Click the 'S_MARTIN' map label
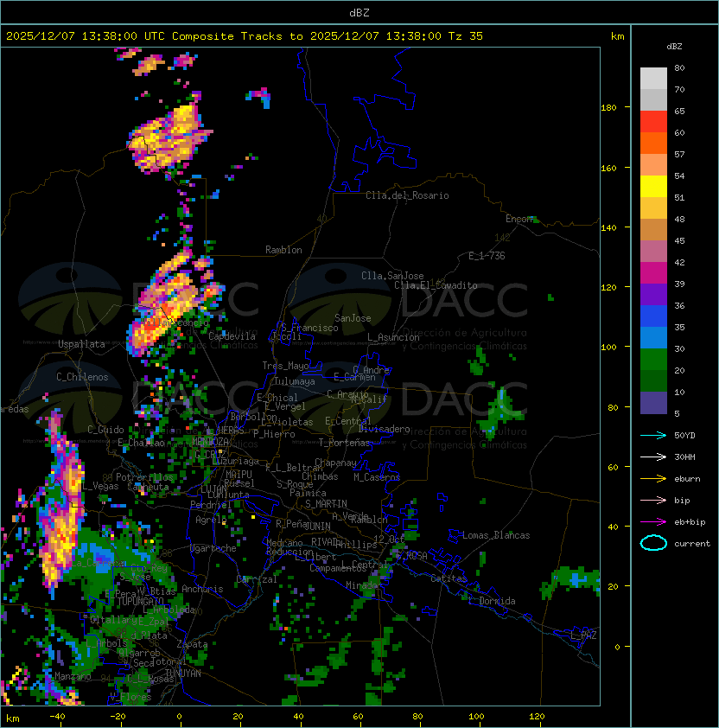This screenshot has height=728, width=719. coord(326,504)
